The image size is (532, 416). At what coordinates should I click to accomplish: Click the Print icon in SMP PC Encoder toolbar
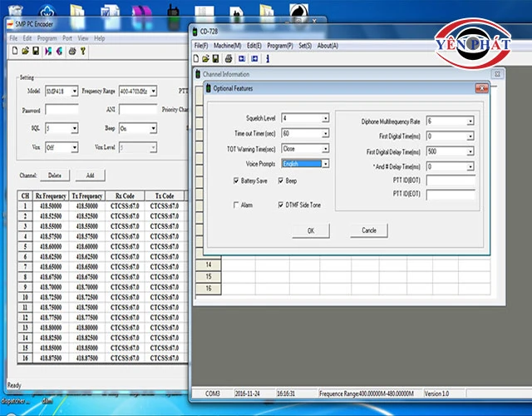click(72, 51)
